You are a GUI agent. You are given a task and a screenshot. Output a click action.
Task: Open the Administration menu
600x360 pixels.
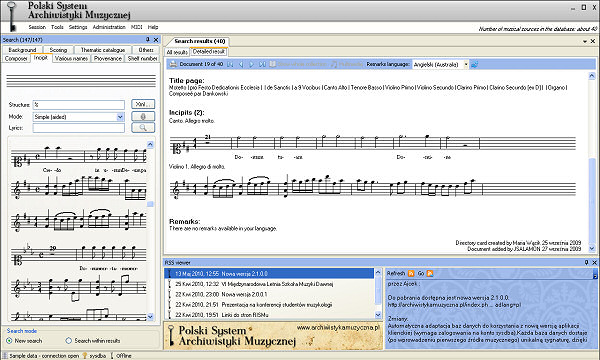pos(109,27)
